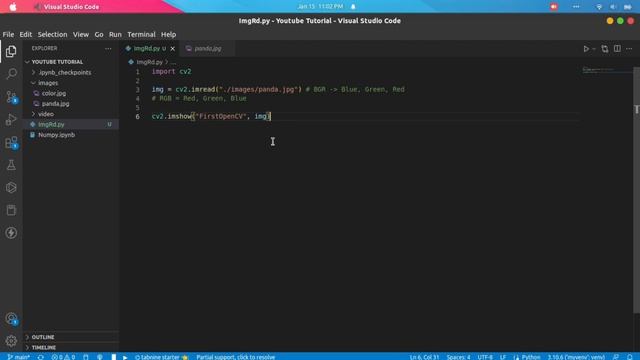Split the editor to the right
The height and width of the screenshot is (360, 640).
pyautogui.click(x=617, y=49)
